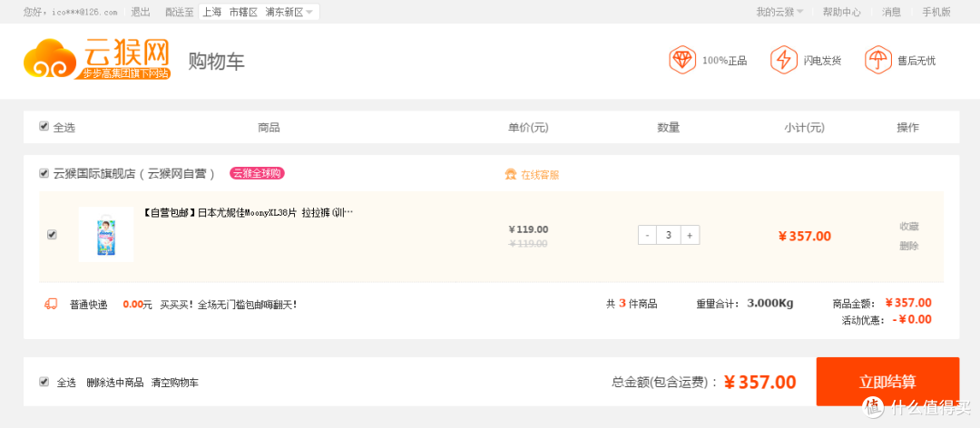980x428 pixels.
Task: Click the 普通快递 delivery truck icon
Action: (51, 305)
